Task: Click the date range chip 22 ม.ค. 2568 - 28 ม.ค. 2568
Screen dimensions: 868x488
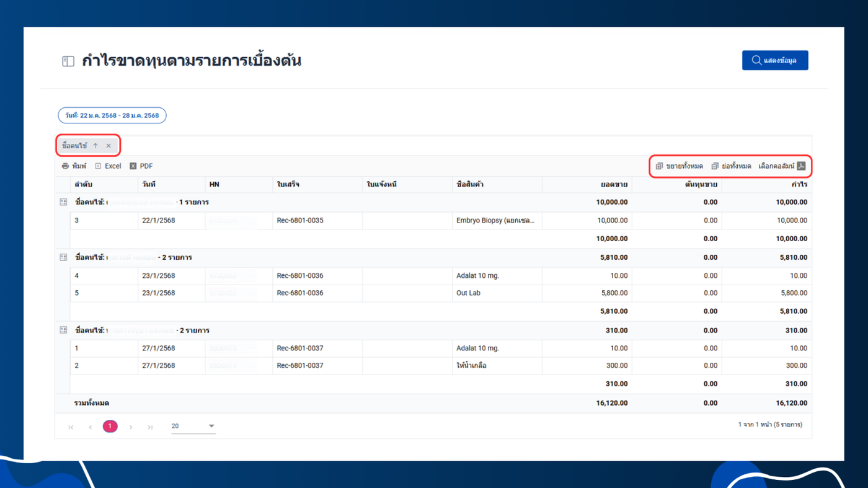Action: (112, 115)
